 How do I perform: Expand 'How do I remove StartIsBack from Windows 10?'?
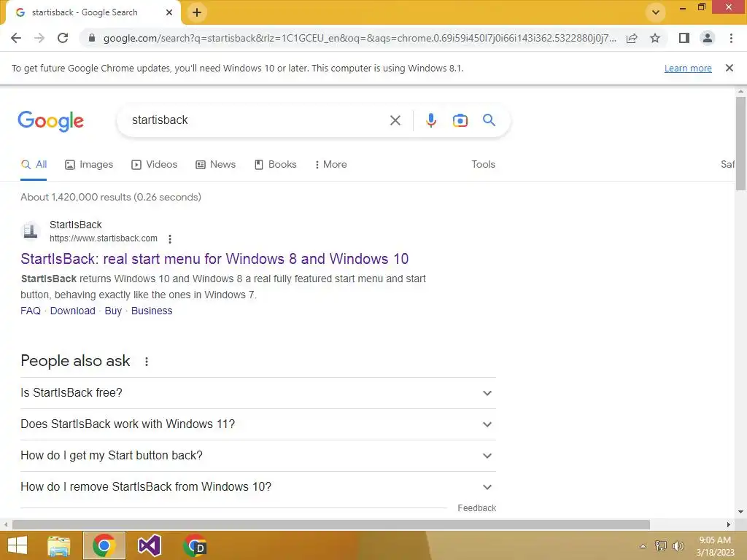pos(258,487)
